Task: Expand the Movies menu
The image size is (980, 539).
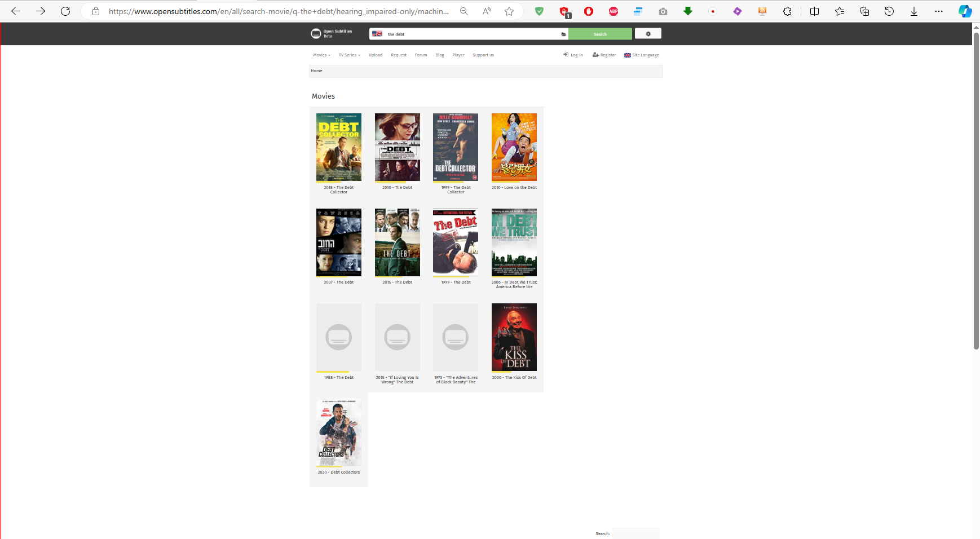Action: pyautogui.click(x=322, y=55)
